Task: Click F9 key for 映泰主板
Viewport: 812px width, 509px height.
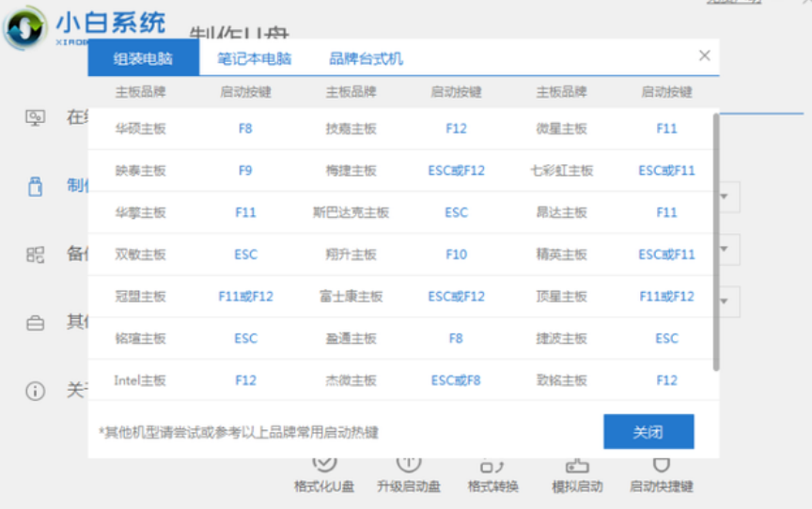Action: (245, 170)
